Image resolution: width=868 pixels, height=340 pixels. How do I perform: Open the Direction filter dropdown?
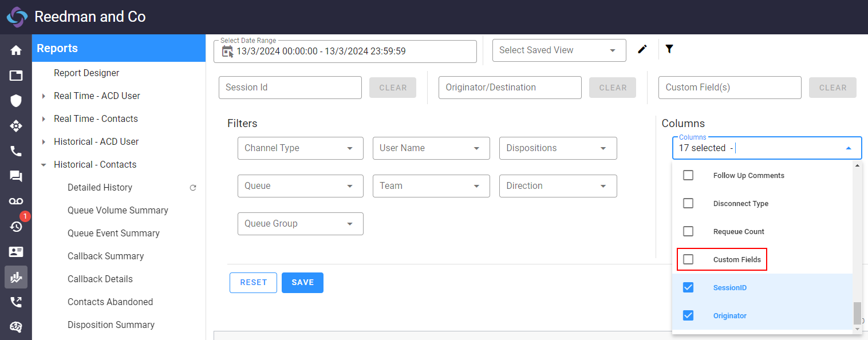point(558,186)
